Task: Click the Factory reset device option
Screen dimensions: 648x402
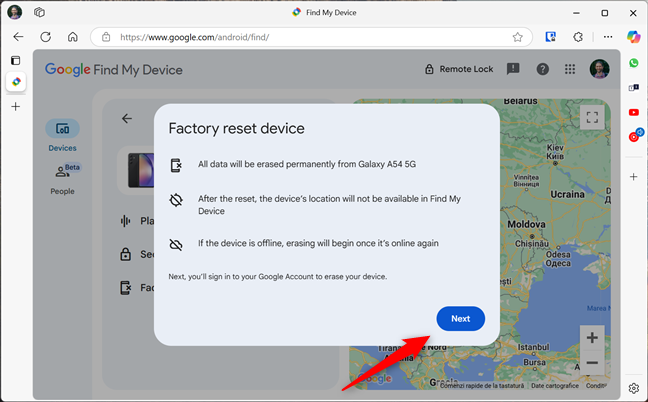Action: 137,288
